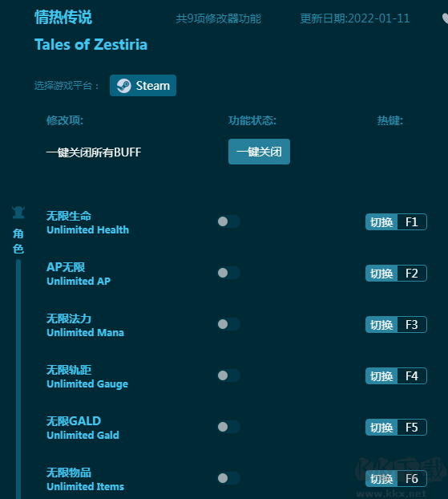Screen dimensions: 448x499
Task: Click the Steam logo icon
Action: (123, 86)
